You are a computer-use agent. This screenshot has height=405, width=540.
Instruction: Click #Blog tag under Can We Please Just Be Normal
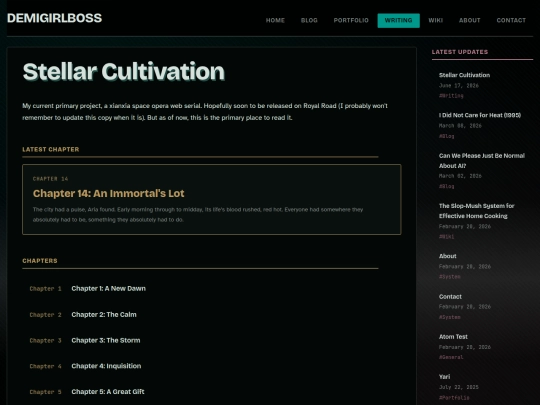click(x=446, y=186)
